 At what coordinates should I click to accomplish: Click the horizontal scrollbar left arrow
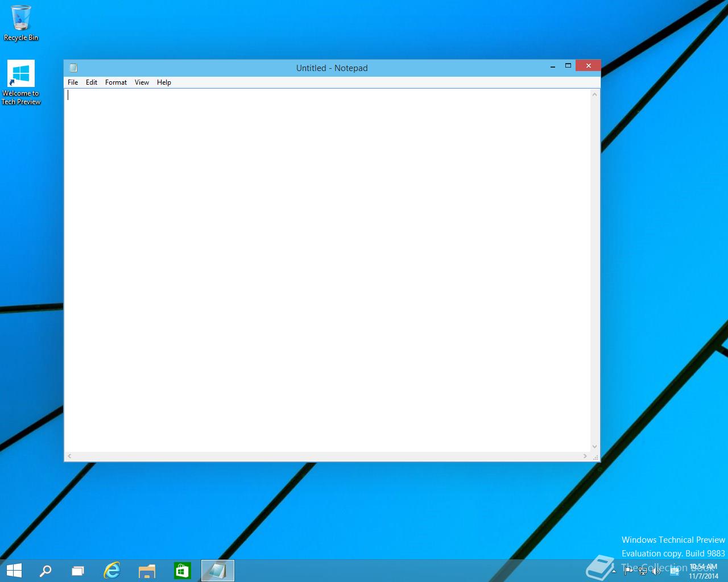(x=69, y=456)
